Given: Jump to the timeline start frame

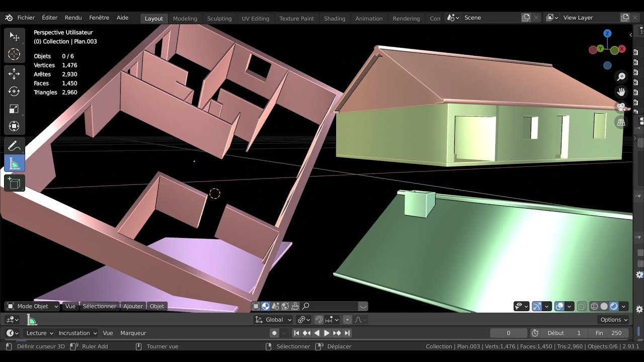Looking at the screenshot, I should pyautogui.click(x=296, y=333).
